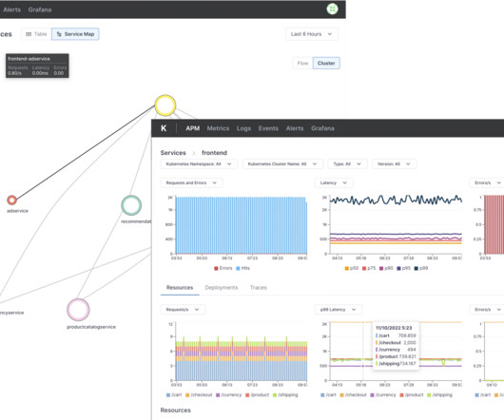The width and height of the screenshot is (504, 420).
Task: Toggle Hits legend blue swatch
Action: coord(238,269)
